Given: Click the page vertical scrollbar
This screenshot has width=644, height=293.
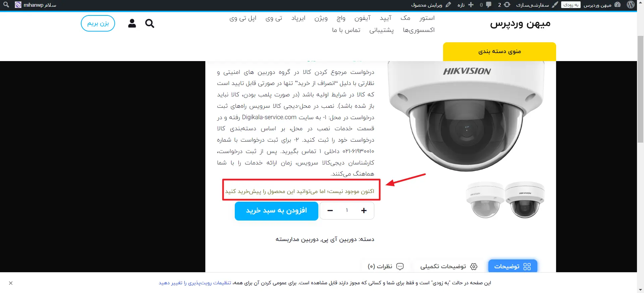Looking at the screenshot, I should pyautogui.click(x=640, y=89).
